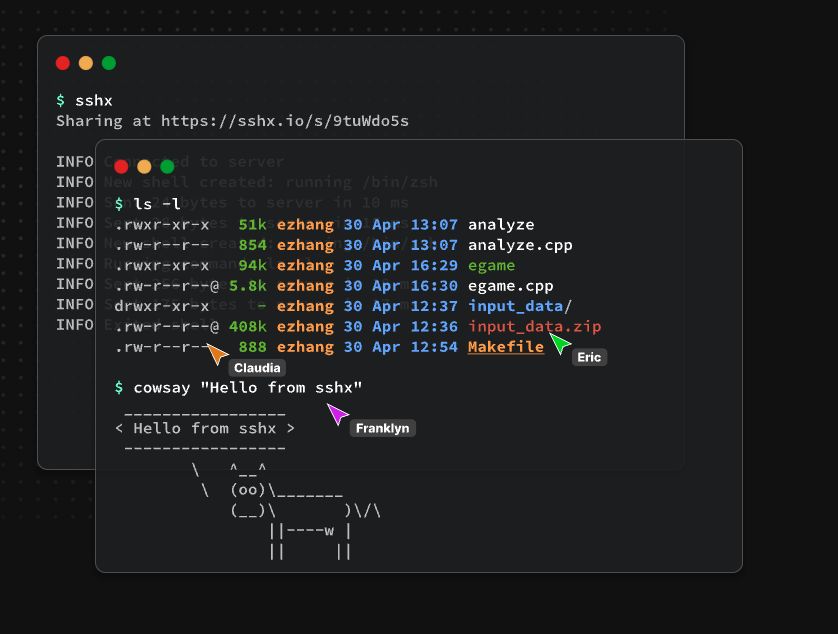The width and height of the screenshot is (838, 634).
Task: Click the green egame executable name
Action: pos(491,266)
